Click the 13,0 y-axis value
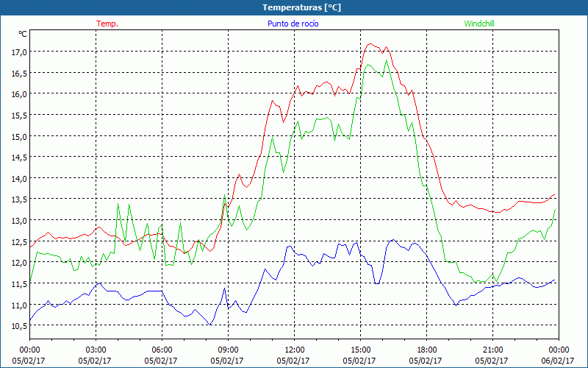Screen dimensions: 588x368 click(x=19, y=220)
